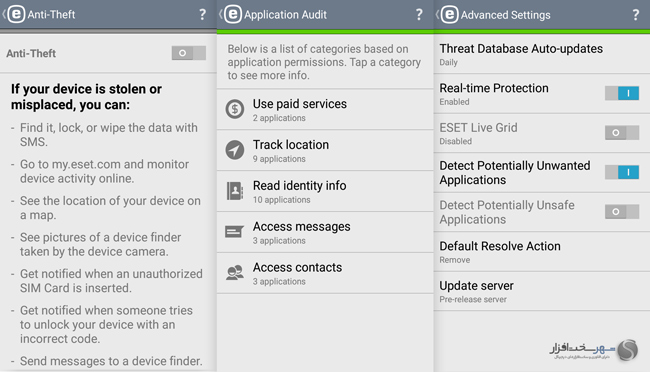The width and height of the screenshot is (650, 372).
Task: Open the Use paid services category
Action: coord(325,109)
